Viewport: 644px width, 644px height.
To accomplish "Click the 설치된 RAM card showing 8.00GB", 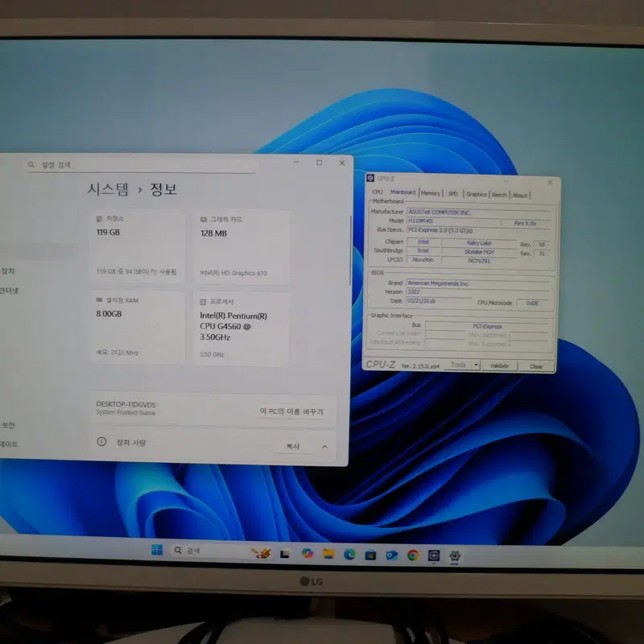I will pyautogui.click(x=137, y=328).
